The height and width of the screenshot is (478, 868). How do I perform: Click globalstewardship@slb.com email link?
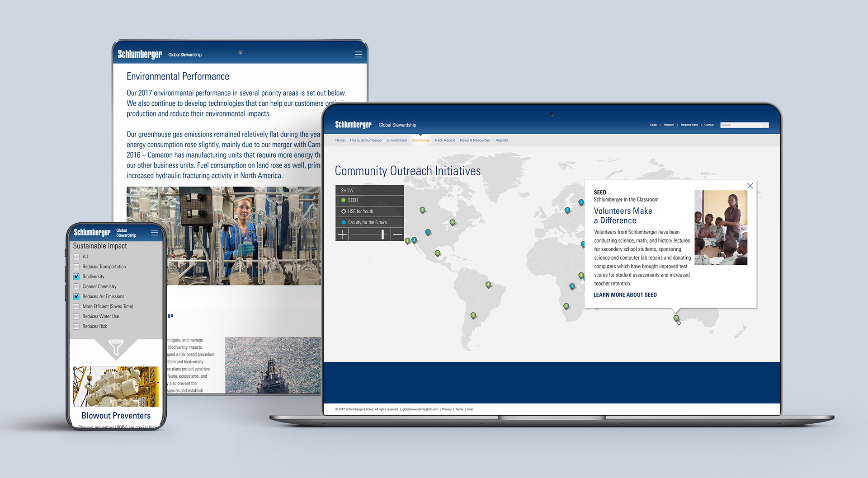tap(420, 409)
